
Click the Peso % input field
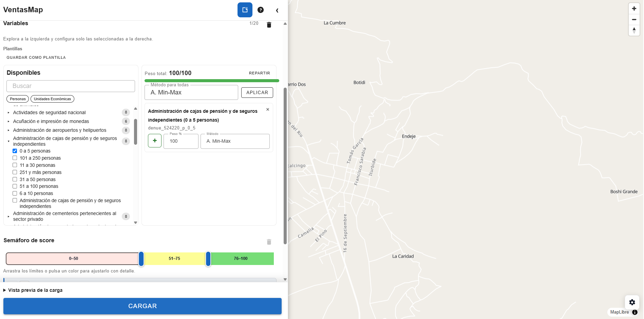coord(181,141)
